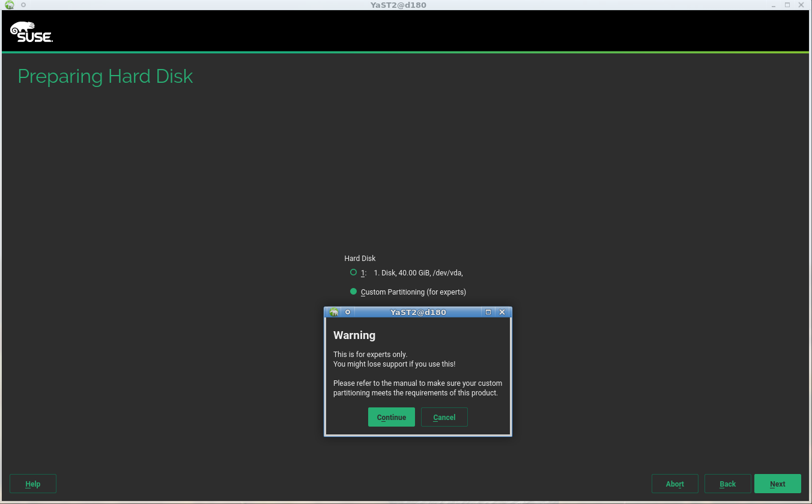Open the installer Help button
Image resolution: width=812 pixels, height=504 pixels.
[x=33, y=484]
